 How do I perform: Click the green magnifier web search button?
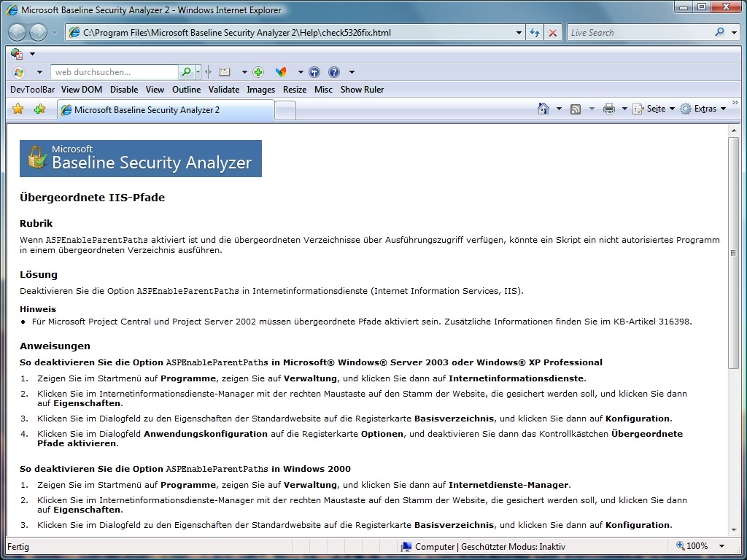point(187,72)
